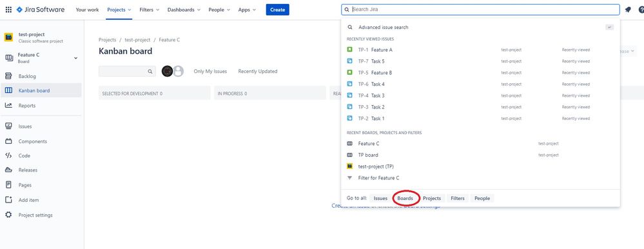The image size is (644, 249).
Task: Go to all People button
Action: 482,198
